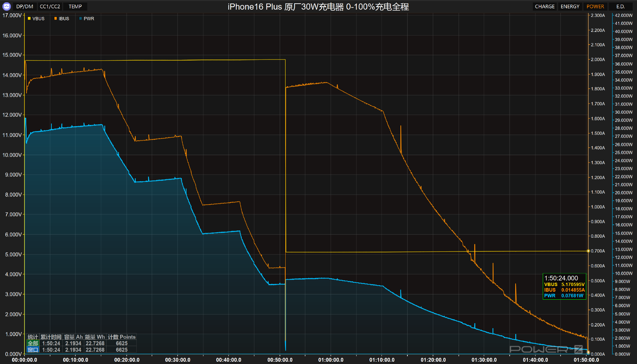The height and width of the screenshot is (364, 637).
Task: Click the VBUS 5.170595V readout value
Action: click(573, 284)
